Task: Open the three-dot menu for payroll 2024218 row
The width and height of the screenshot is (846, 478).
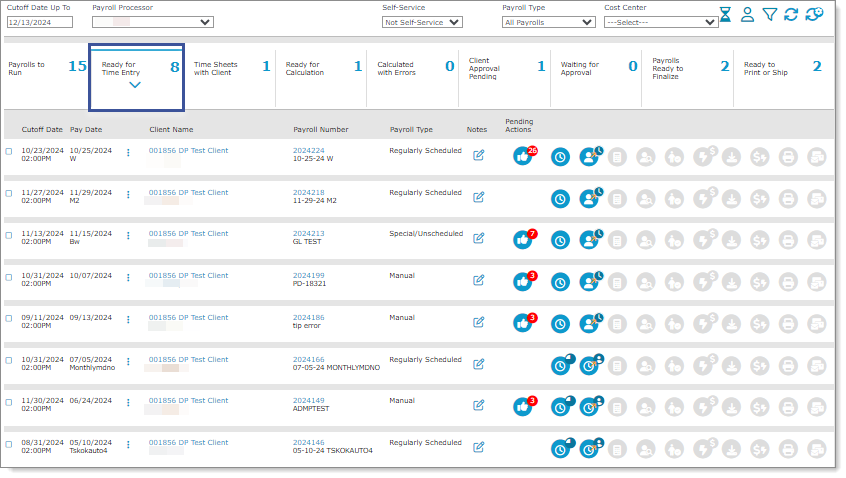Action: point(128,195)
